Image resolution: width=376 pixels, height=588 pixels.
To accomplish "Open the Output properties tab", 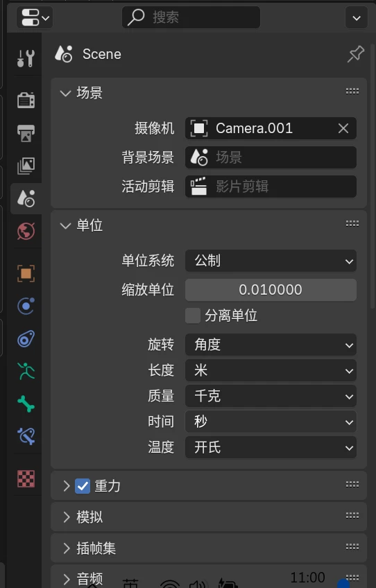I will pos(26,132).
